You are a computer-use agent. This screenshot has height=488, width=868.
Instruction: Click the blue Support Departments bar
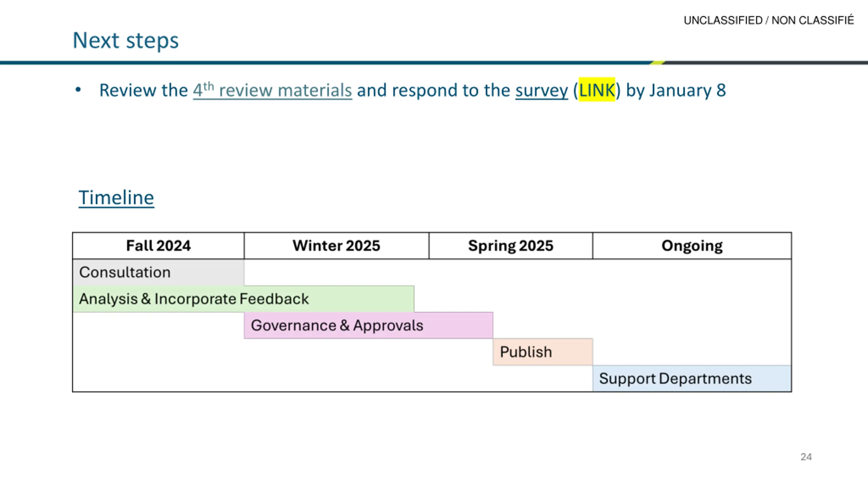[692, 379]
